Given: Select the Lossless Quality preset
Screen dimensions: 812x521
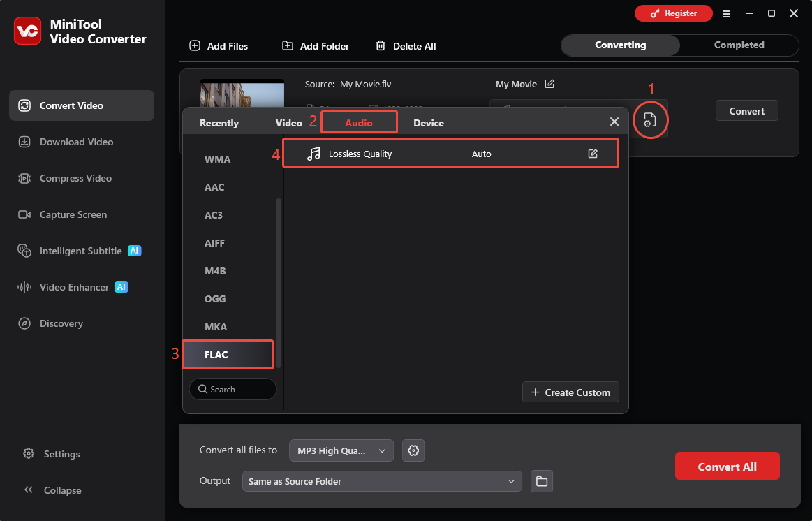Looking at the screenshot, I should (450, 153).
